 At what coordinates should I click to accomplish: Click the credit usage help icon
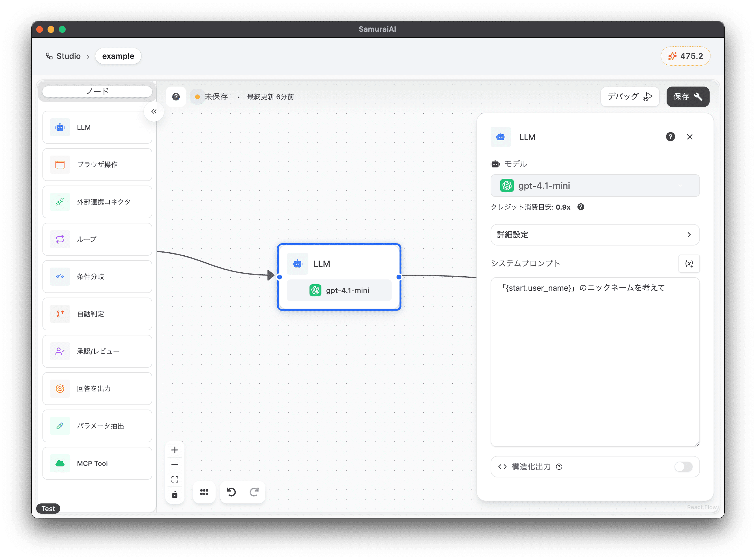coord(581,207)
